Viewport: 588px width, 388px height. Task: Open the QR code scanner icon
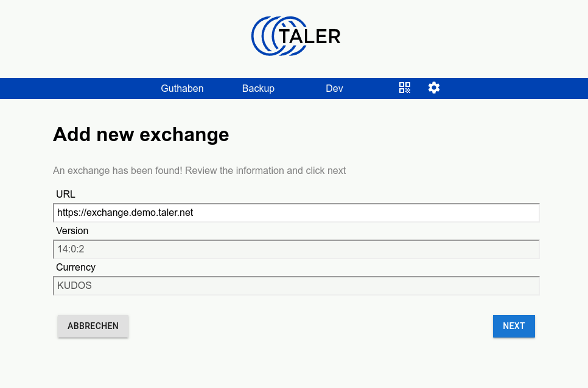point(405,88)
